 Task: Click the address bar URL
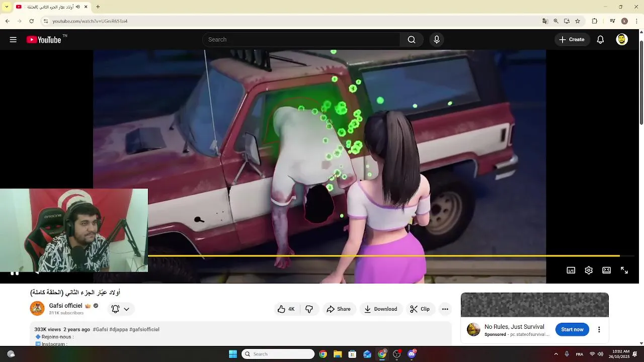(90, 21)
